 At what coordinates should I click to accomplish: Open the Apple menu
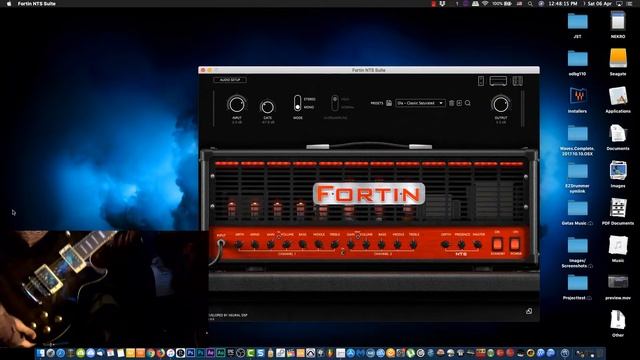tap(9, 4)
